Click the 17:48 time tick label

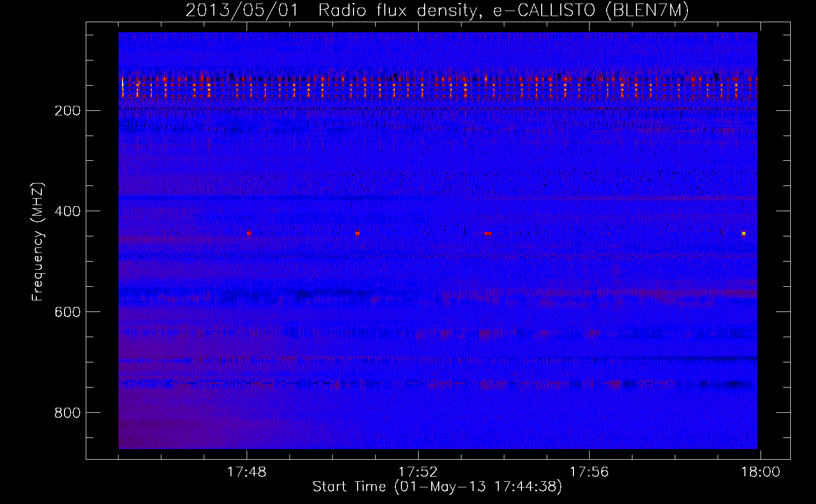[x=247, y=472]
